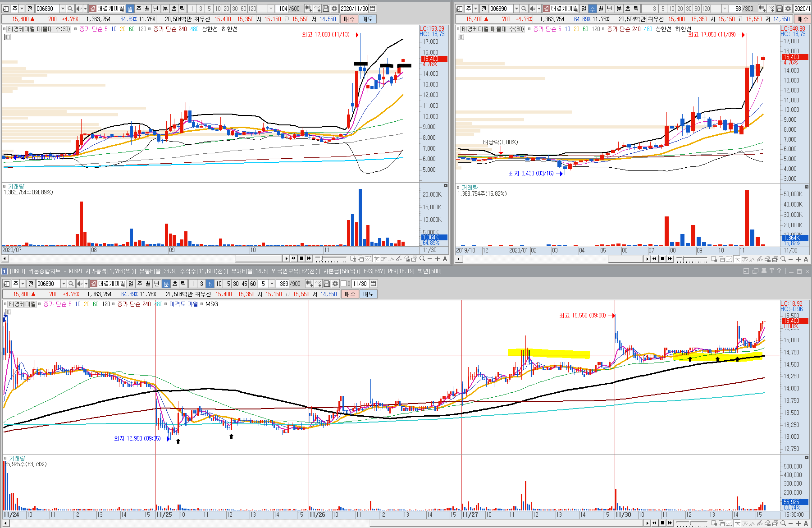Viewport: 812px width, 528px height.
Task: Click the question mark help icon in title bar
Action: (779, 271)
